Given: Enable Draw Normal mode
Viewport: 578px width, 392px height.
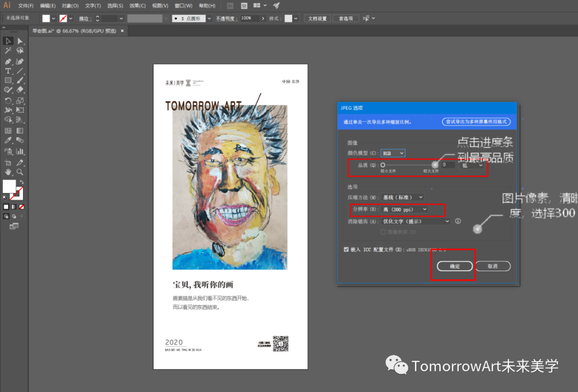Looking at the screenshot, I should point(6,216).
